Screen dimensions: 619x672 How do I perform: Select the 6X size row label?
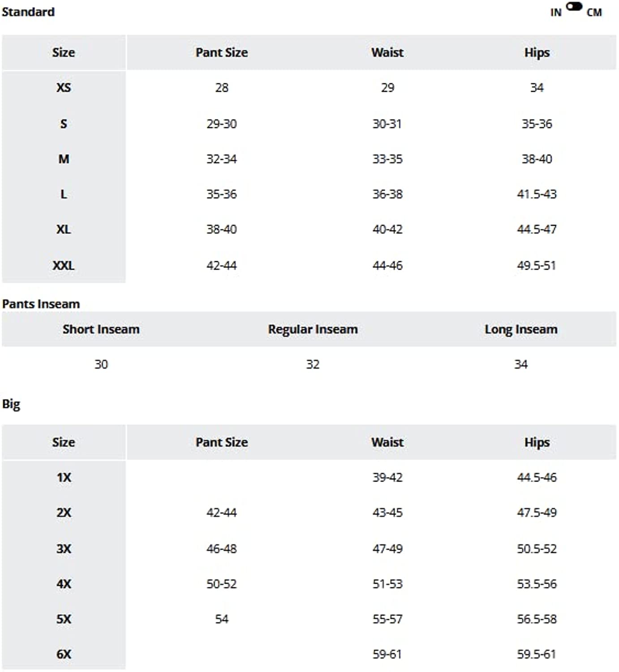coord(64,654)
